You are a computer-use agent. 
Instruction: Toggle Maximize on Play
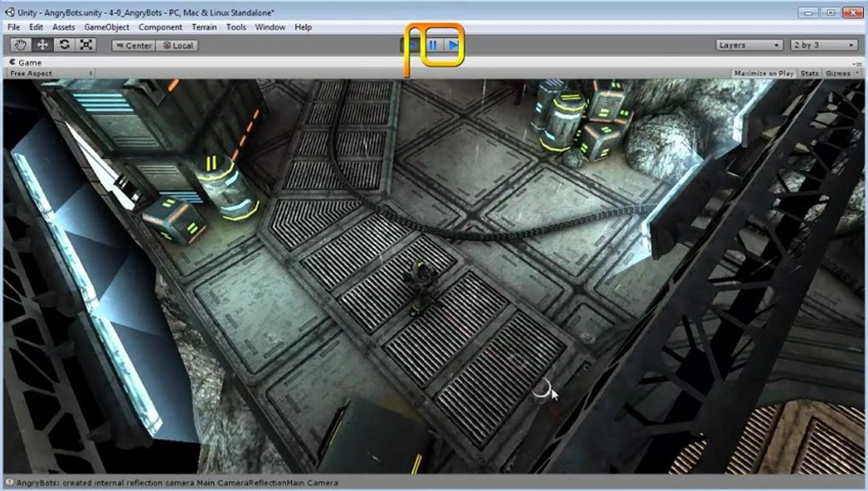(x=764, y=73)
